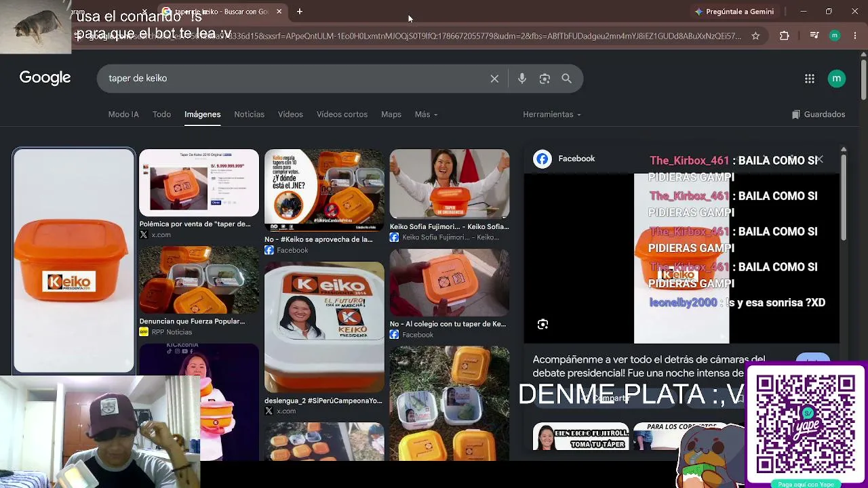Open the BIEN DICHO FUJITROLL related image

(580, 437)
